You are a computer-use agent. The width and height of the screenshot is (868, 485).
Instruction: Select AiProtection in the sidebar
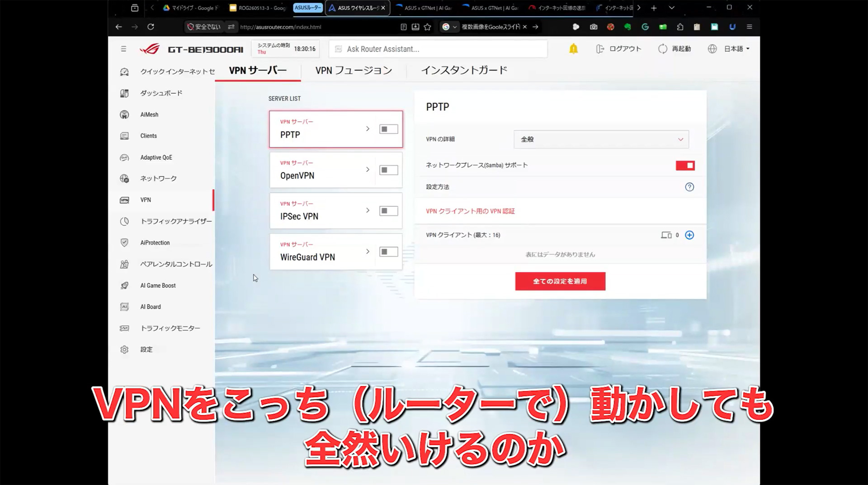[x=155, y=243]
